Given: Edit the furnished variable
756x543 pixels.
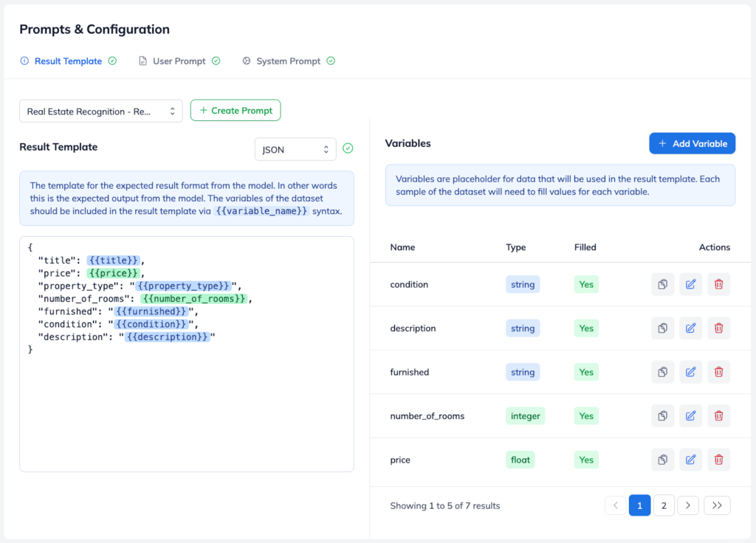Looking at the screenshot, I should [x=690, y=372].
